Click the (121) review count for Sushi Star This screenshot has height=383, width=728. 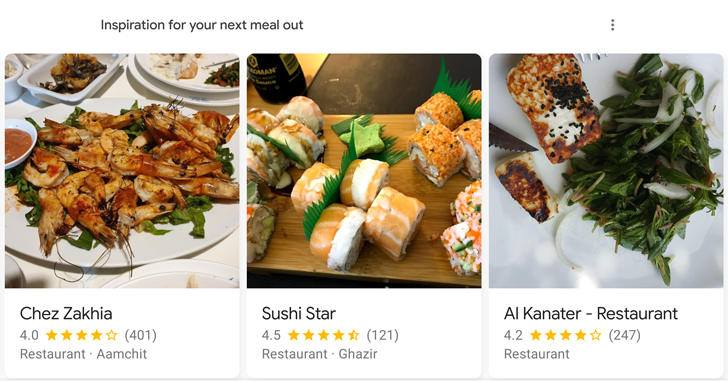tap(383, 335)
